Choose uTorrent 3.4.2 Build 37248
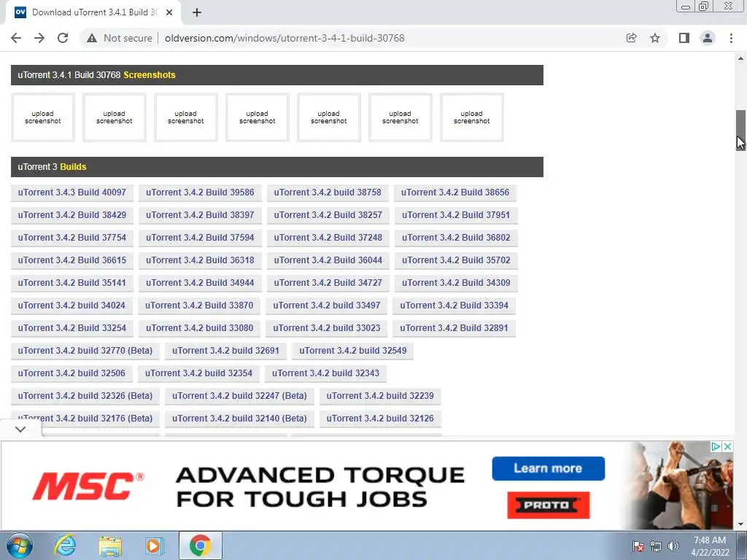 (x=328, y=238)
